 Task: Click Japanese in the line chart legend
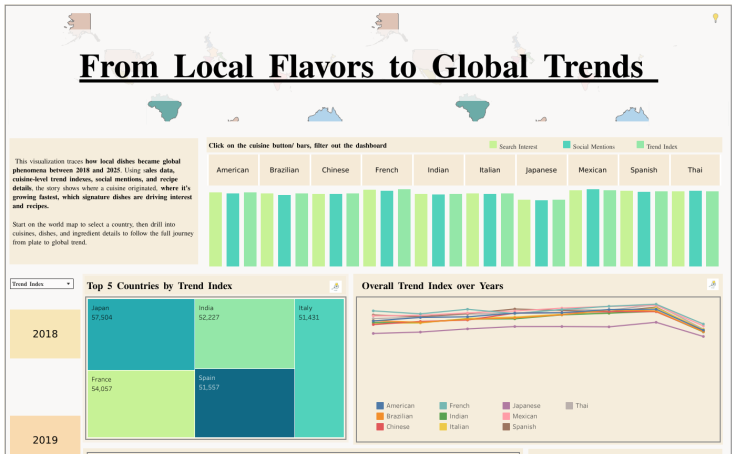coord(521,406)
